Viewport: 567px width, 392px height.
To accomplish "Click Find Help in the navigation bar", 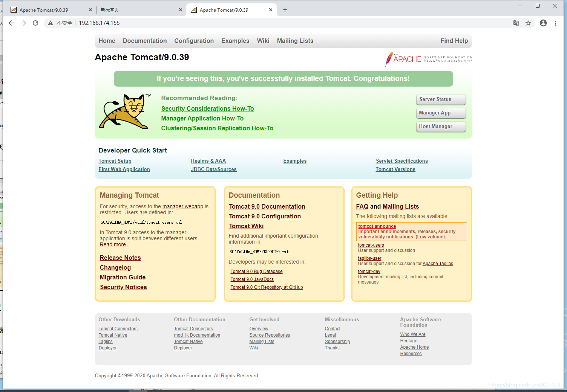I will point(454,41).
